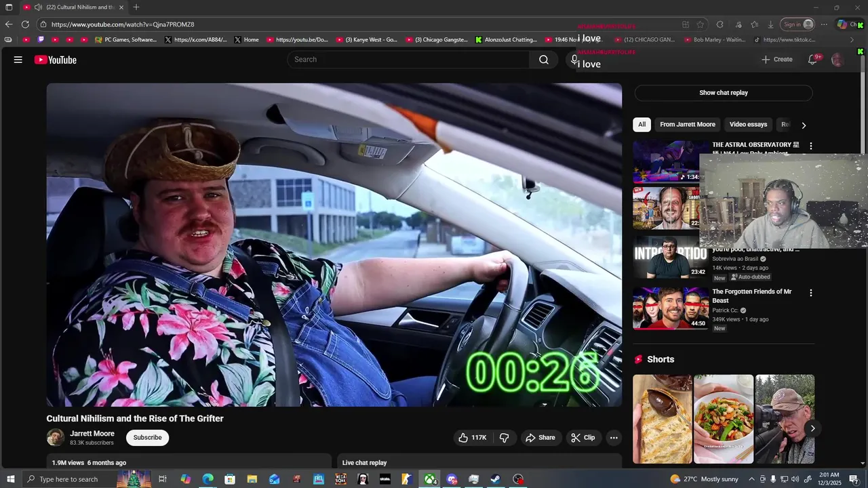Open the YouTube guide hamburger menu
Image resolution: width=868 pixels, height=488 pixels.
point(18,60)
